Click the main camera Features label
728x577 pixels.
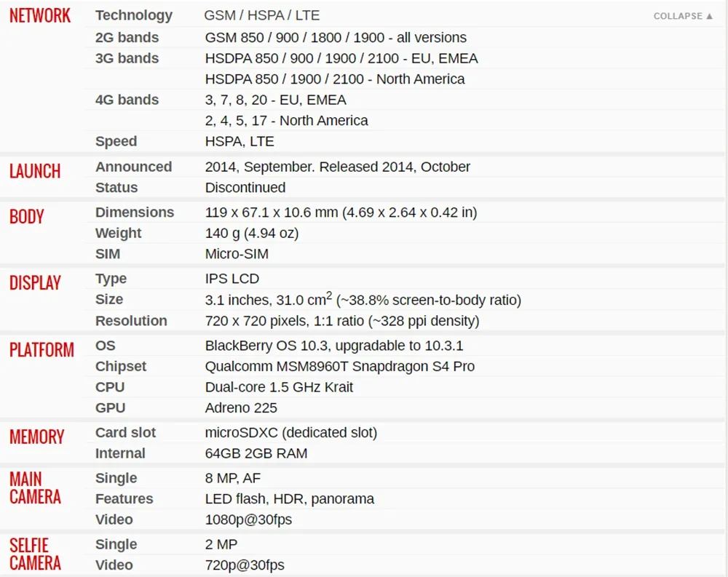point(124,498)
